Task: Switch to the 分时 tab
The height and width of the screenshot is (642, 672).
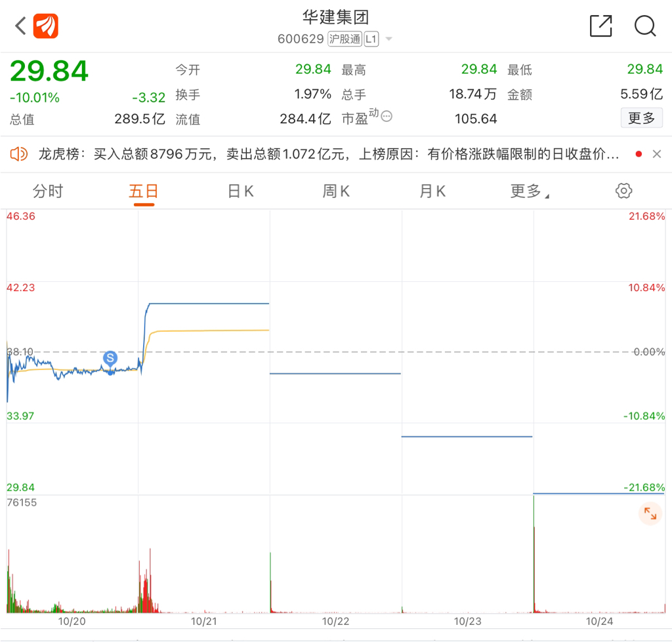Action: [x=48, y=191]
